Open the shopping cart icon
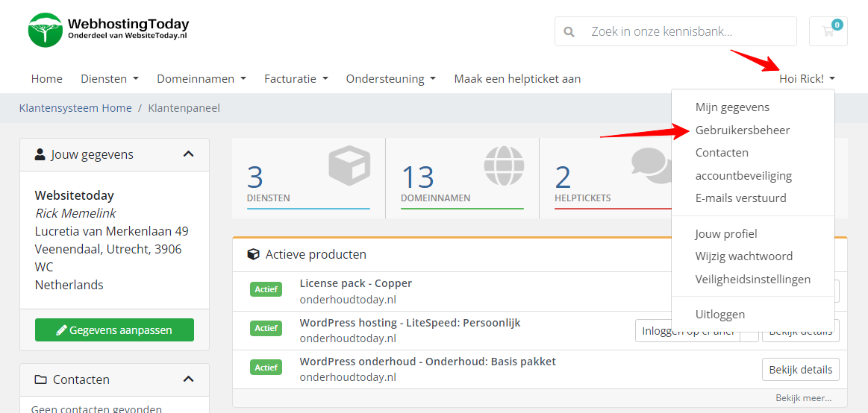The image size is (868, 413). [828, 31]
